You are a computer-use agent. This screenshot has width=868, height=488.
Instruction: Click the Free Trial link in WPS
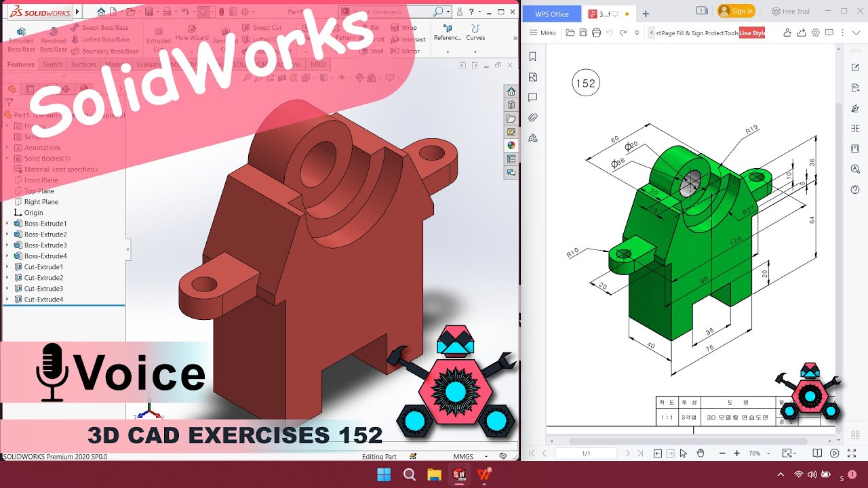[791, 11]
